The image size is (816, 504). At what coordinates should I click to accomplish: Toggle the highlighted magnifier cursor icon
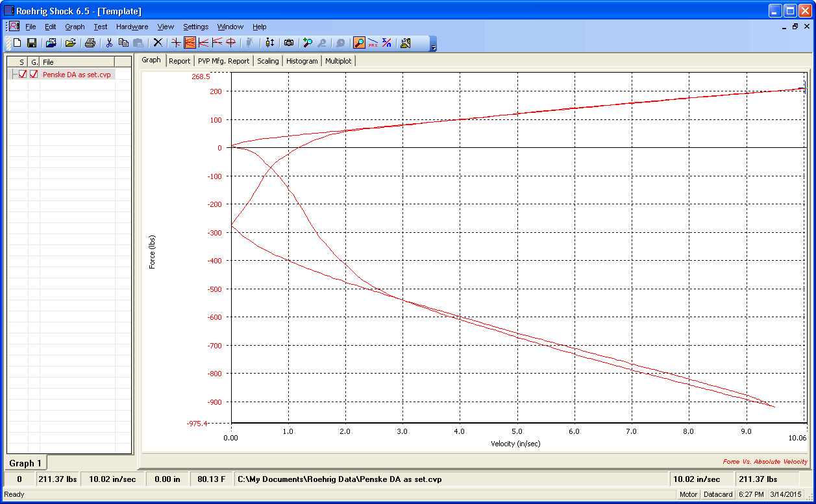click(359, 43)
